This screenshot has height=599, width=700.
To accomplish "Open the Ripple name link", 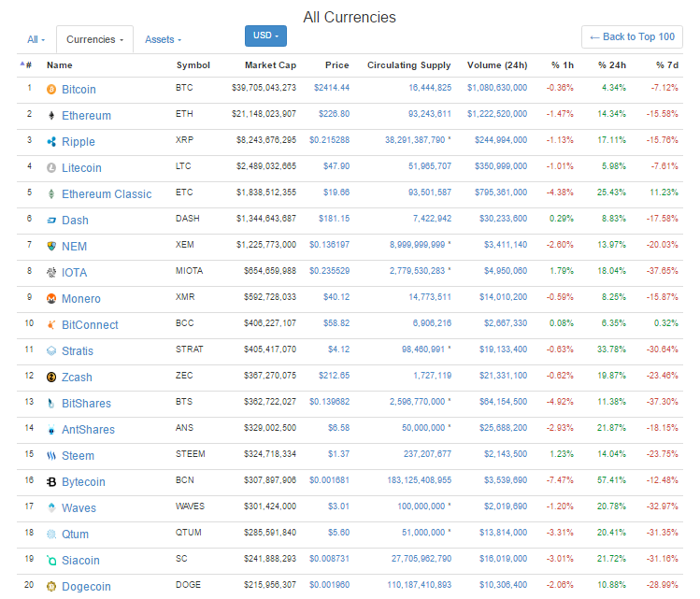I will 79,142.
